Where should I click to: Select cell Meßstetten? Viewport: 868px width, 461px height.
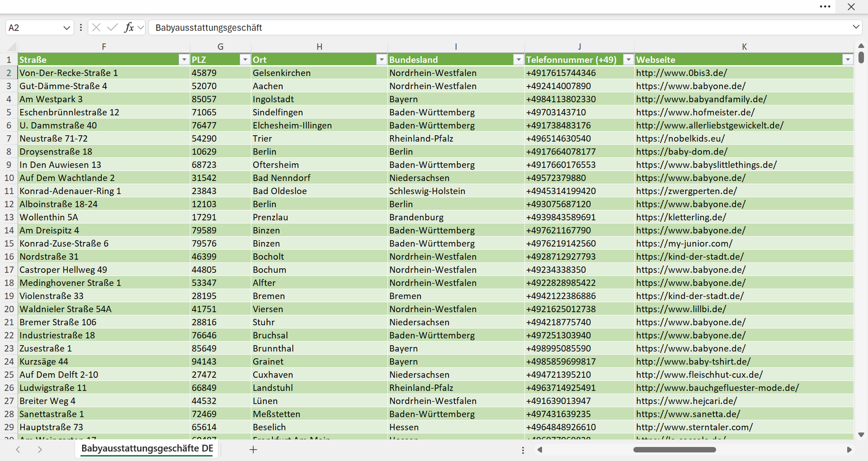(x=319, y=414)
